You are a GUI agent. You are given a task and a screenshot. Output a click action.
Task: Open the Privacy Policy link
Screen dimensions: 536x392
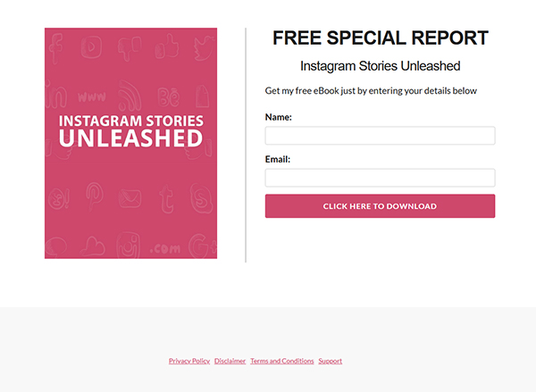tap(189, 361)
